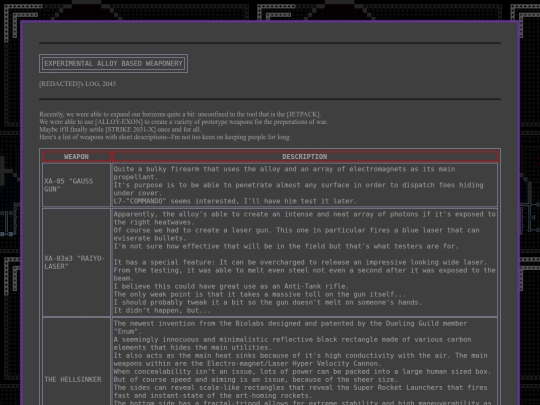Viewport: 540px width, 405px height.
Task: Click the EXPERIMENTAL ALLOY BASED WEAPONERY title box
Action: pyautogui.click(x=113, y=63)
